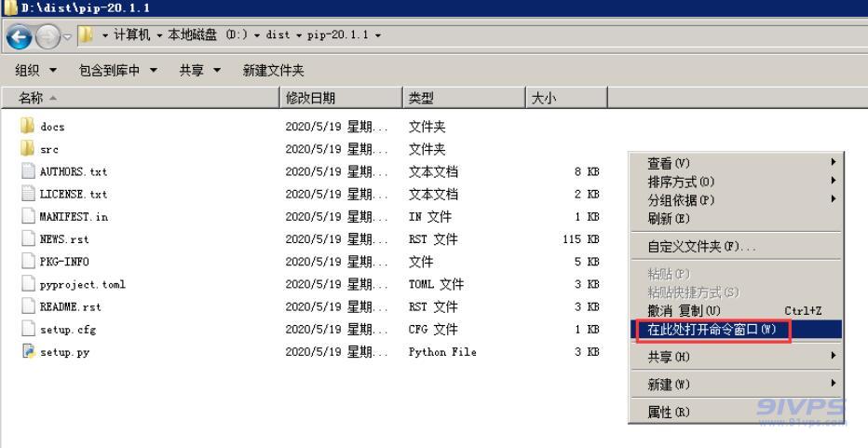868x448 pixels.
Task: Select the LICENSE.txt file icon
Action: pos(28,194)
